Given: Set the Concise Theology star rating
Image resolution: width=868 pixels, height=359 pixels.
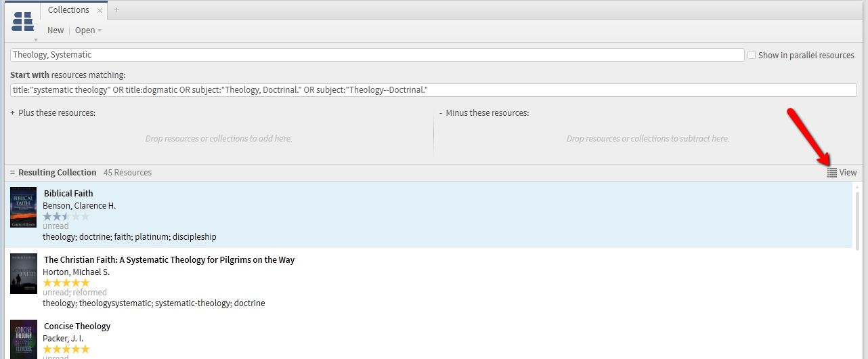Looking at the screenshot, I should point(66,349).
